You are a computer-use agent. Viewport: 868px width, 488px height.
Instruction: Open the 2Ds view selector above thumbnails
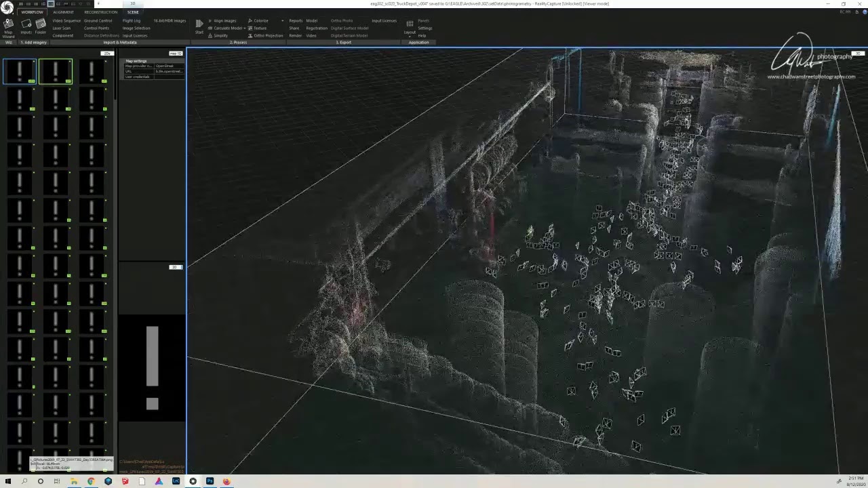click(x=106, y=54)
